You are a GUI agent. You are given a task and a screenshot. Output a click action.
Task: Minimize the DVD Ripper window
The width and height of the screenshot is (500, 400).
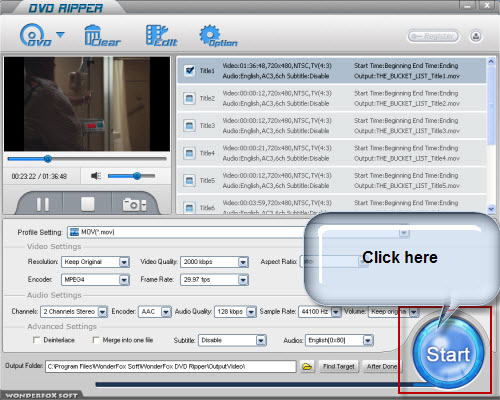coord(467,6)
